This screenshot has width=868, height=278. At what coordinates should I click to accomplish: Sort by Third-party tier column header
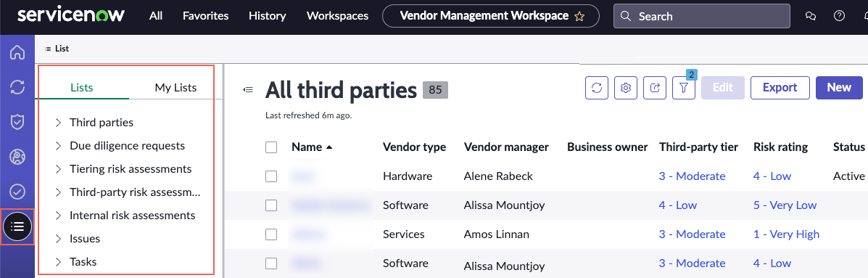698,147
